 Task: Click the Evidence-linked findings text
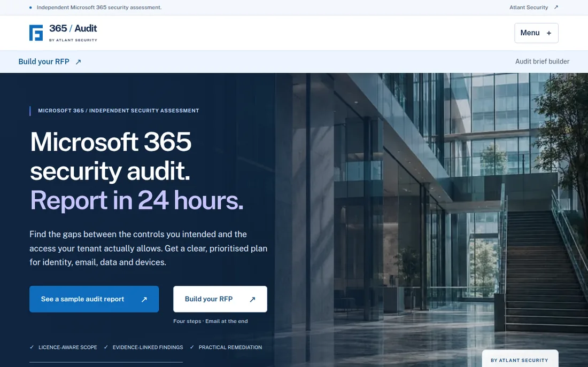pos(148,348)
